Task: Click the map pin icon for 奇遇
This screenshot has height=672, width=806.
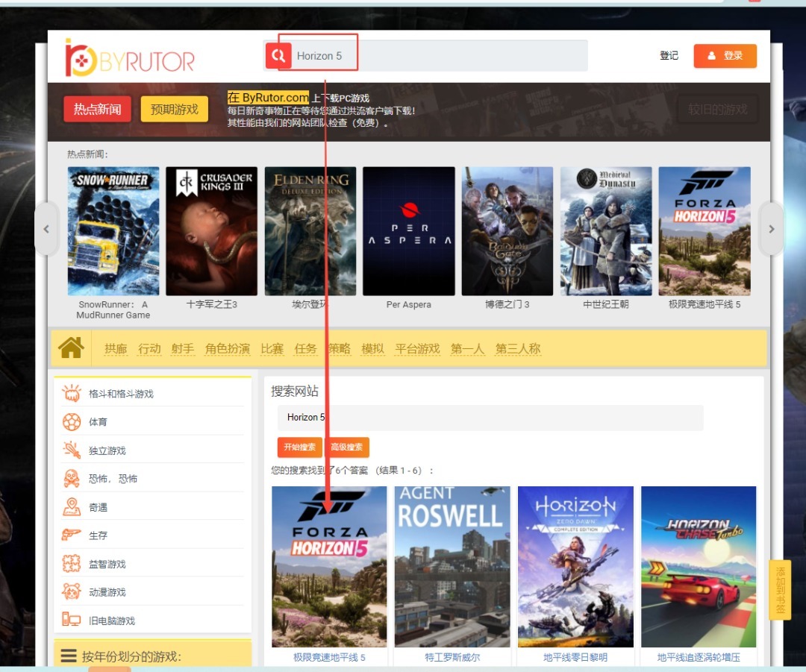Action: (72, 507)
